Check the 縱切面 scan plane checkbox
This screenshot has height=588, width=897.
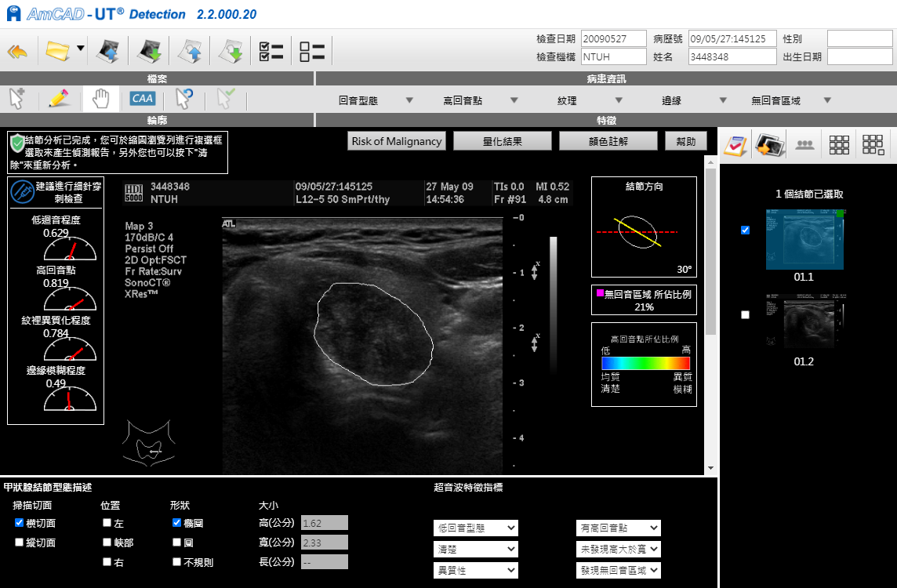(20, 543)
